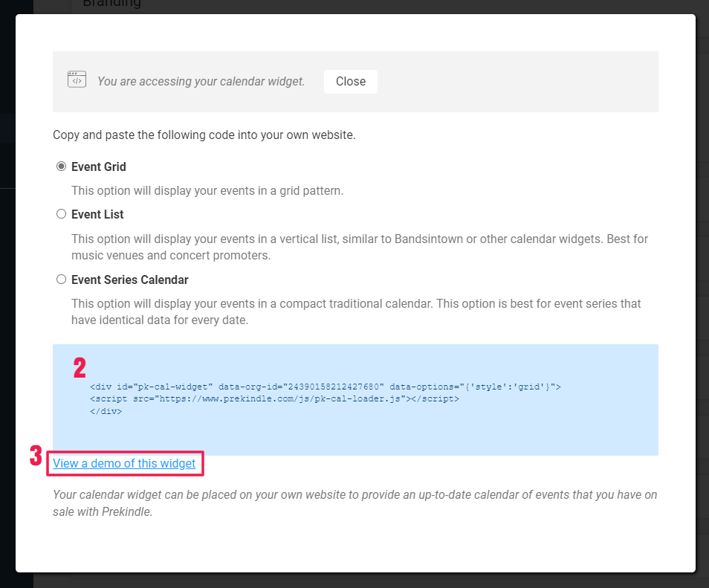Click the 'Copy and paste the following code' instruction
Image resolution: width=709 pixels, height=588 pixels.
(x=204, y=135)
